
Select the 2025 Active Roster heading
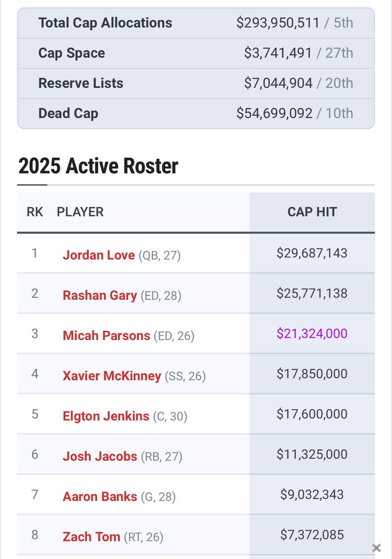[98, 166]
